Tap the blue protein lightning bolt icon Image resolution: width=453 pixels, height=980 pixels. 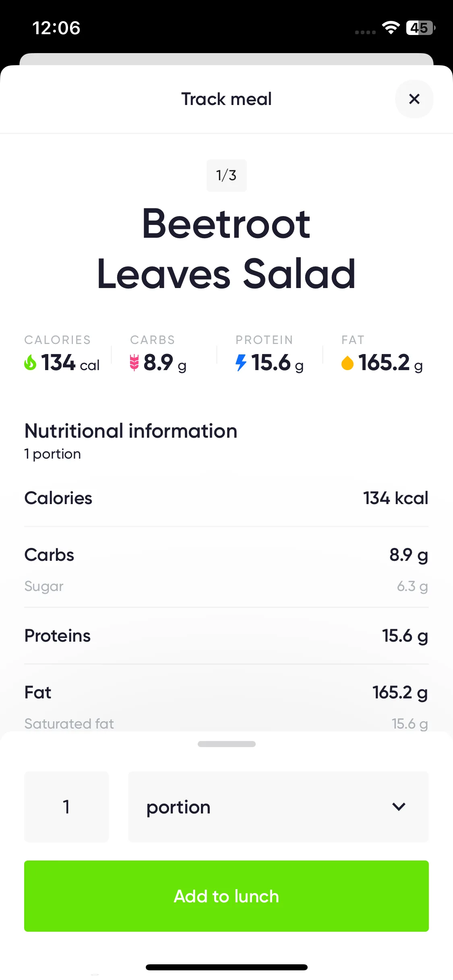coord(241,362)
